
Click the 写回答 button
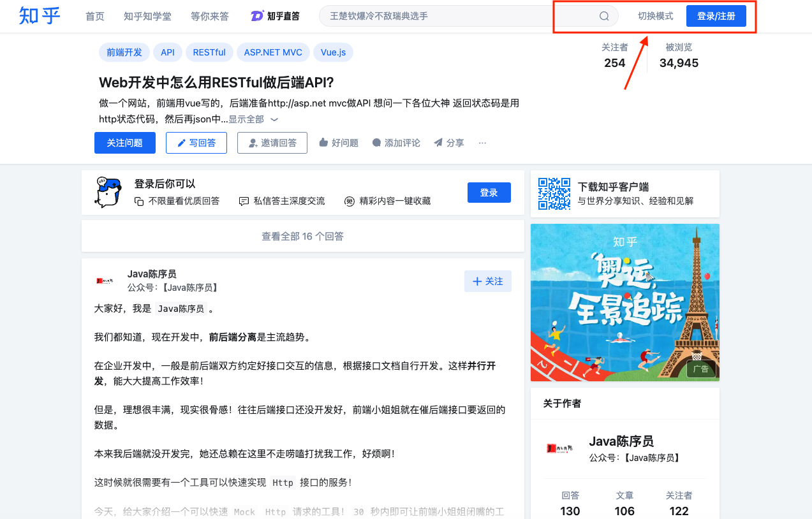[196, 143]
